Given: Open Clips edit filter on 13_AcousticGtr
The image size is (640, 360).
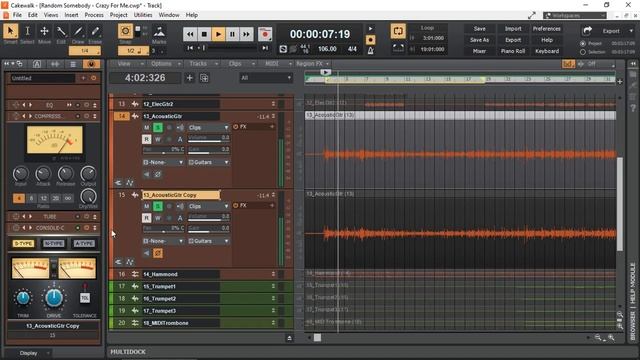Looking at the screenshot, I should coord(208,128).
